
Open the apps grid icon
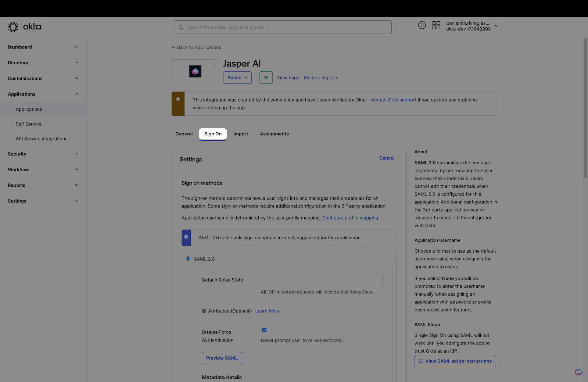pos(436,25)
